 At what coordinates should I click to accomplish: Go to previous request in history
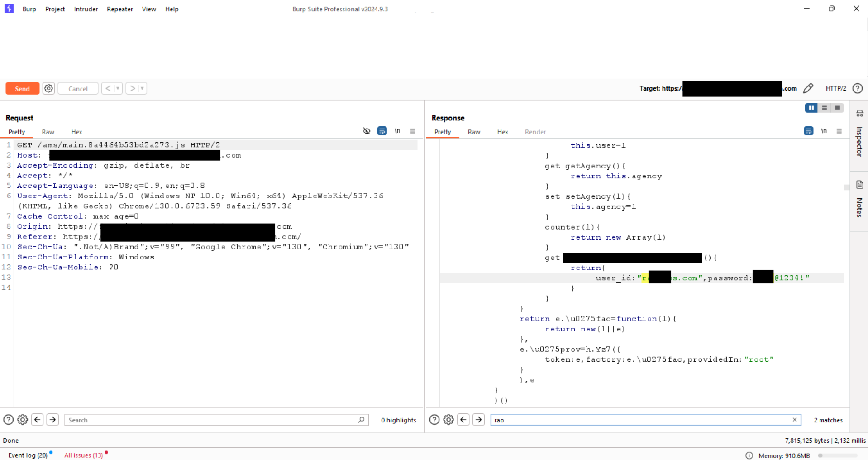[108, 88]
